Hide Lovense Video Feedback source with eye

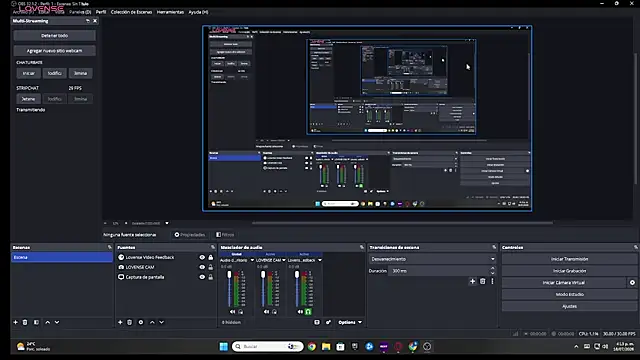click(202, 258)
